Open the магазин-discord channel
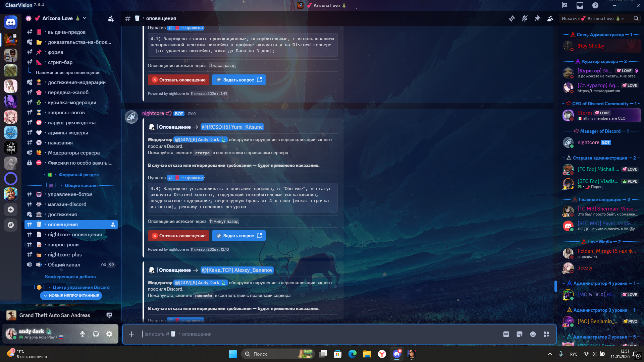Screen dimensions: 644x362 (x=67, y=204)
